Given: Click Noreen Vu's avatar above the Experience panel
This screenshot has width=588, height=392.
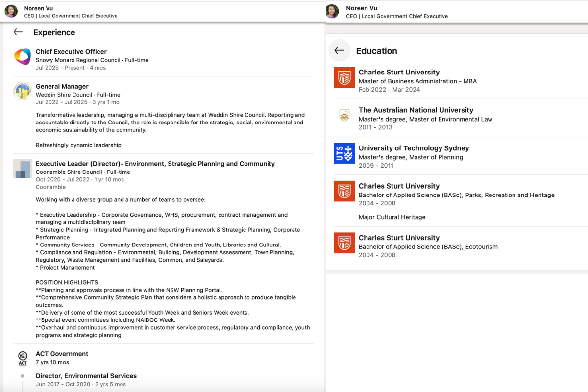Looking at the screenshot, I should [11, 11].
